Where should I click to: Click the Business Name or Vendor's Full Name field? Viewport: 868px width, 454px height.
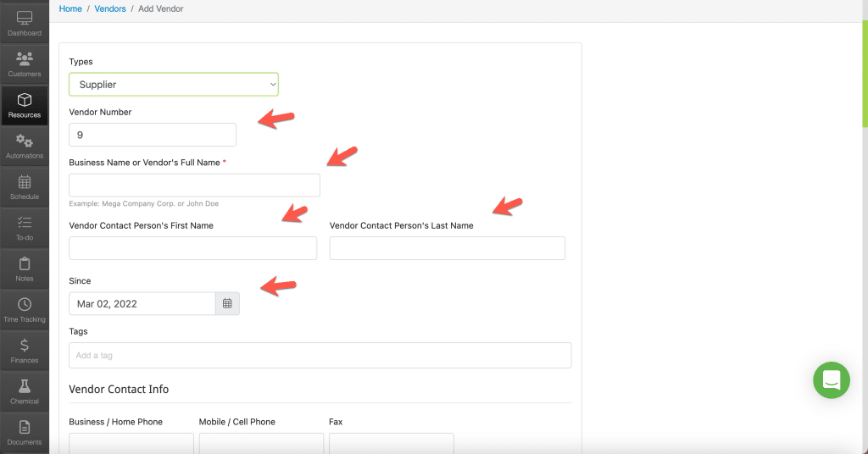(x=194, y=185)
